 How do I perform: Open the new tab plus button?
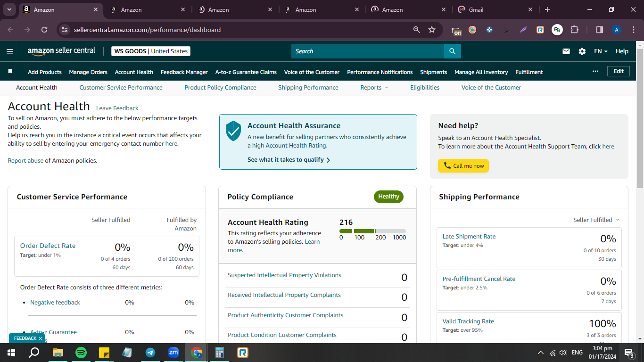[x=547, y=9]
